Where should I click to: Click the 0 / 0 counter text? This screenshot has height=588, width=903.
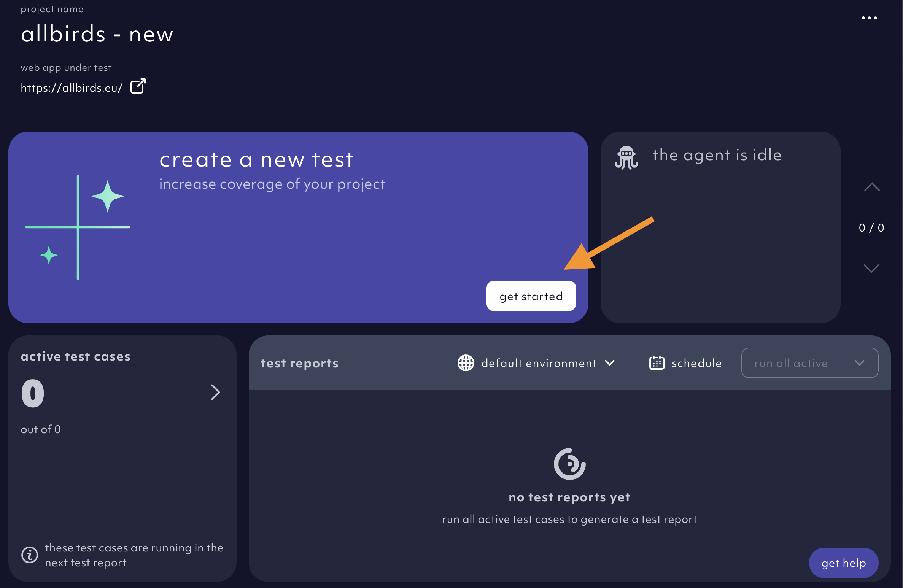click(x=871, y=228)
